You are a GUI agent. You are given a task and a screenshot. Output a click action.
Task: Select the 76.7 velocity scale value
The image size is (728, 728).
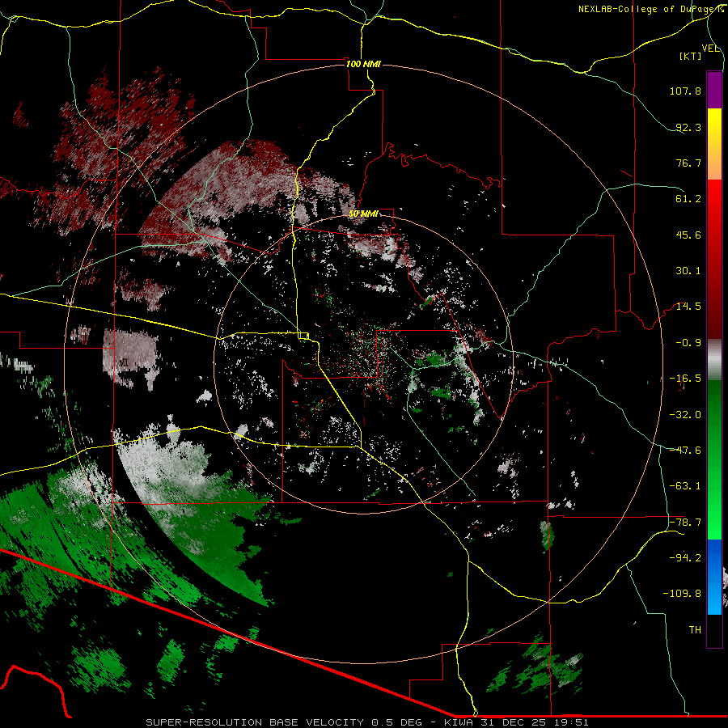coord(688,163)
